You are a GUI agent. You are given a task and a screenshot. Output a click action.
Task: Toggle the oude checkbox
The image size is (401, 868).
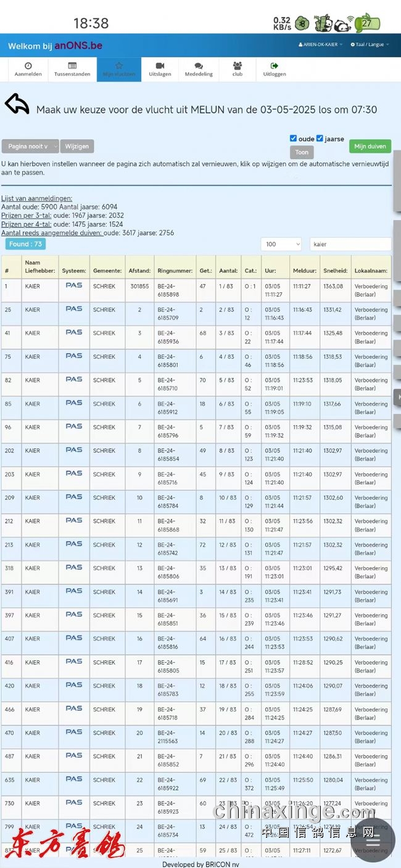(294, 139)
